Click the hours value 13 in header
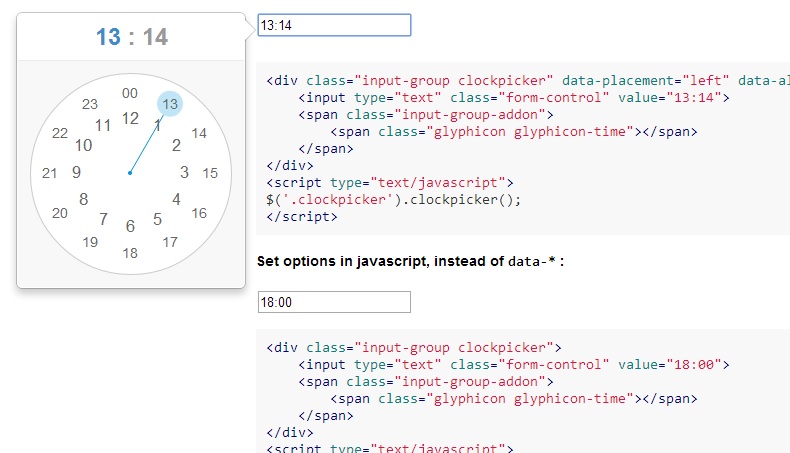 (x=108, y=38)
